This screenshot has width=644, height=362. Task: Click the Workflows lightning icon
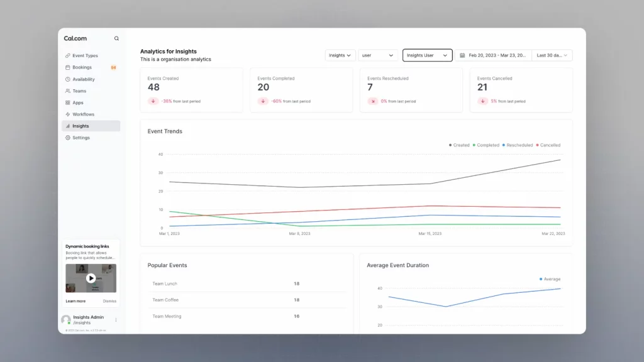point(67,114)
